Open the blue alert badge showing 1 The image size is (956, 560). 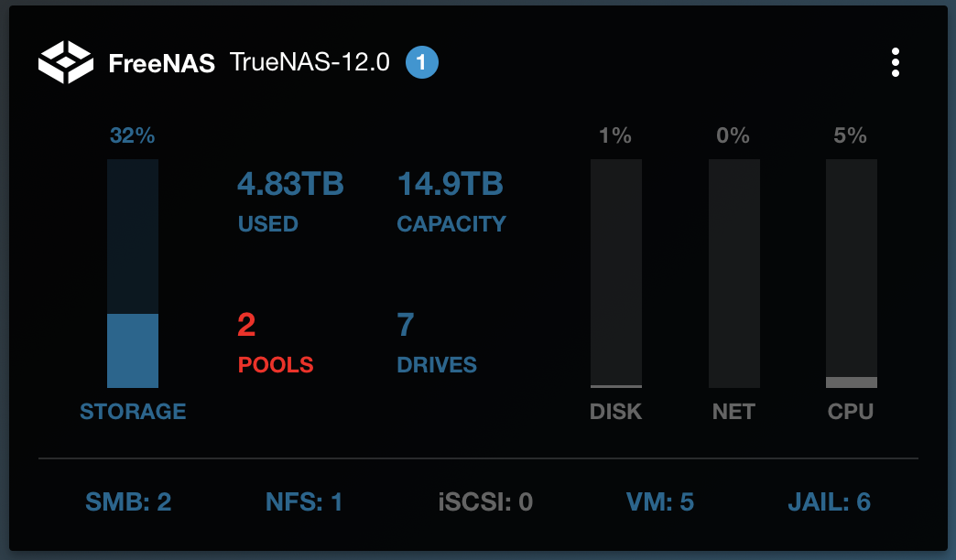pyautogui.click(x=422, y=62)
